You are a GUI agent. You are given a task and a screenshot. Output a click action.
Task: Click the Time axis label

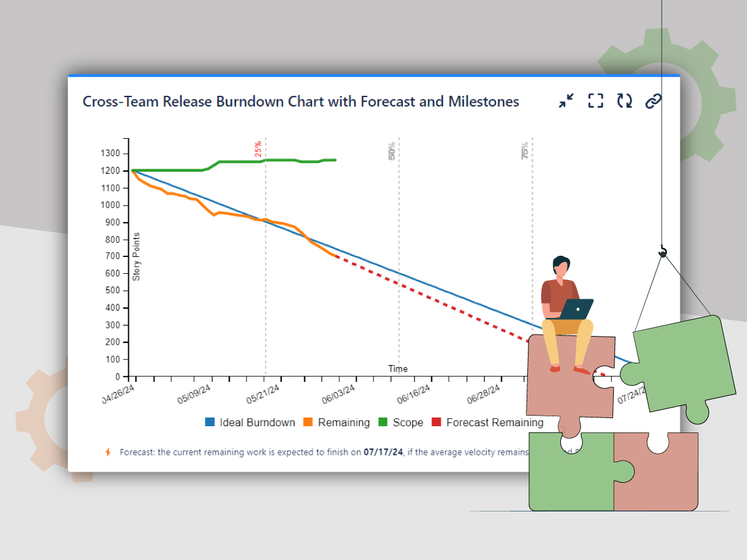pos(397,368)
